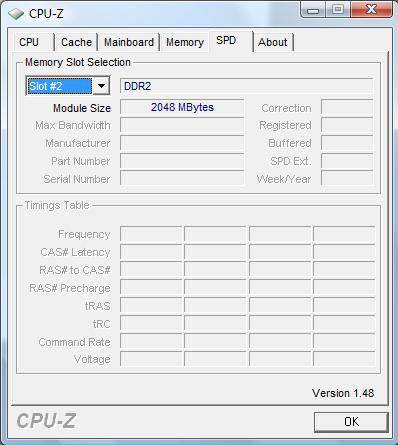Open the About tab

coord(273,42)
